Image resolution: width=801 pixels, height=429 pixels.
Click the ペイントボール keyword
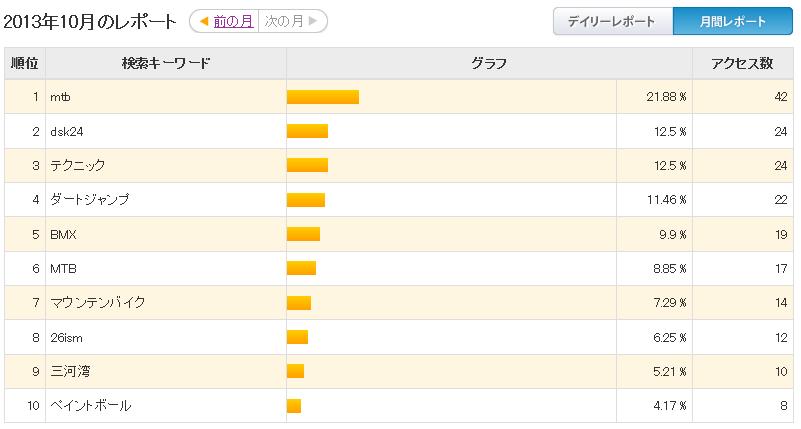(90, 406)
